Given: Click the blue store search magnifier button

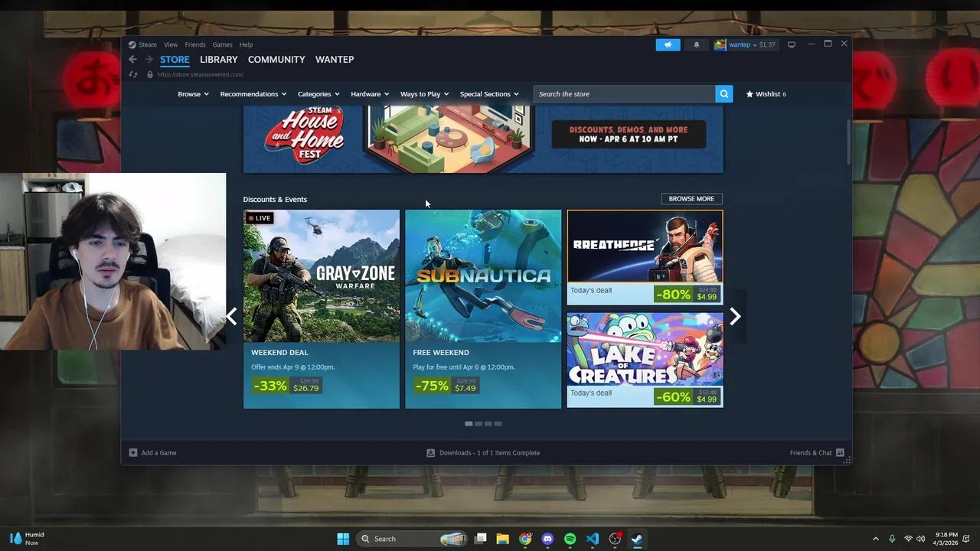Looking at the screenshot, I should pos(724,94).
